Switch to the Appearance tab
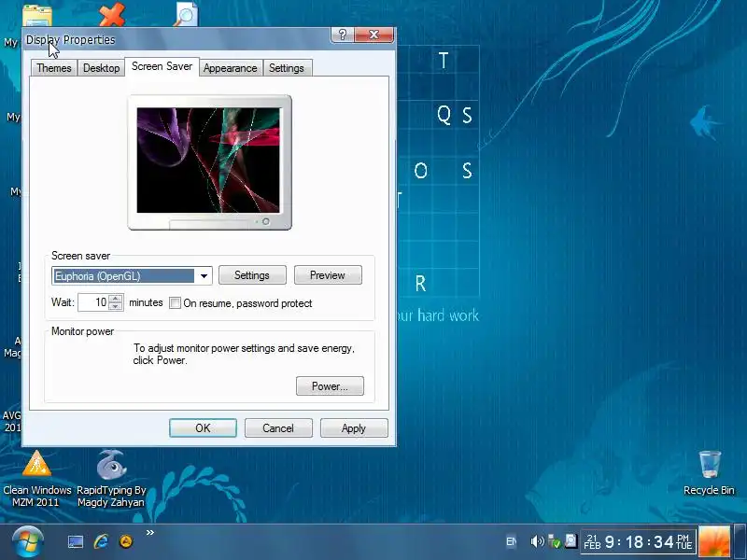 point(230,68)
